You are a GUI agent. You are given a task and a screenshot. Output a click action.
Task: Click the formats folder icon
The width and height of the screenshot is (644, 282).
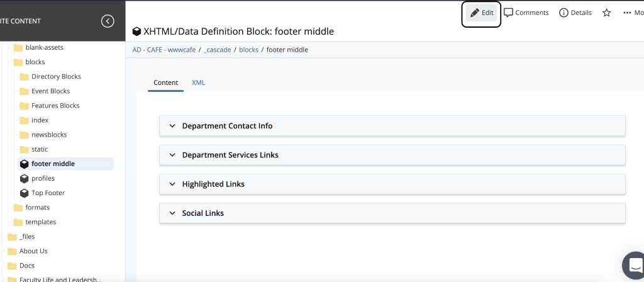(x=18, y=208)
